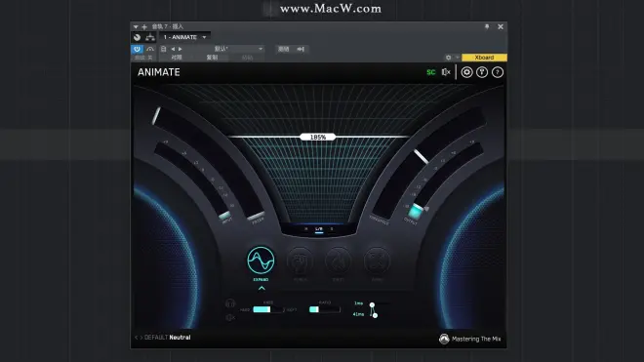Collapse the Expand settings chevron
644x362 pixels.
[262, 289]
